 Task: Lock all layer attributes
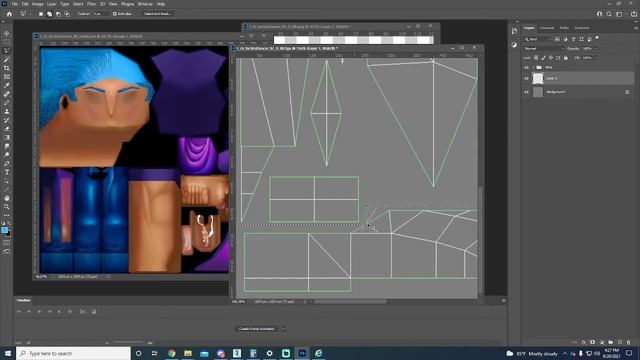566,58
